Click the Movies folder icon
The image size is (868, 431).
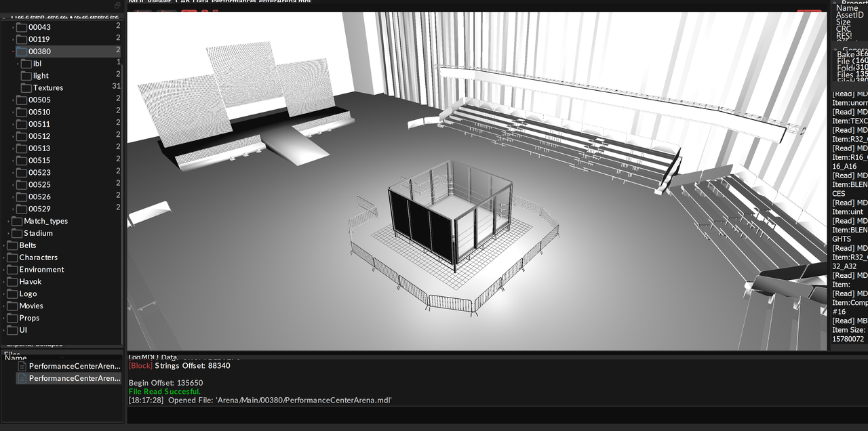click(x=12, y=306)
